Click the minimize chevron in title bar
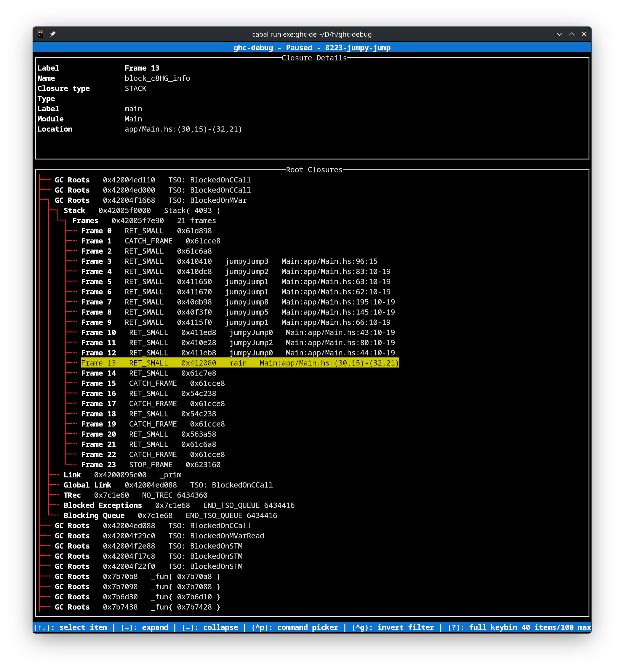 click(x=559, y=34)
